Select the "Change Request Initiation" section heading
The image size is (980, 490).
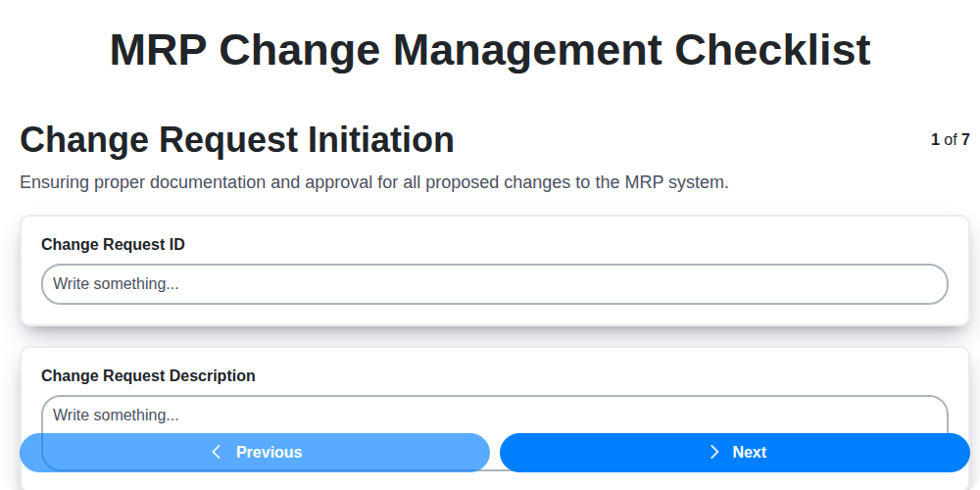[237, 140]
